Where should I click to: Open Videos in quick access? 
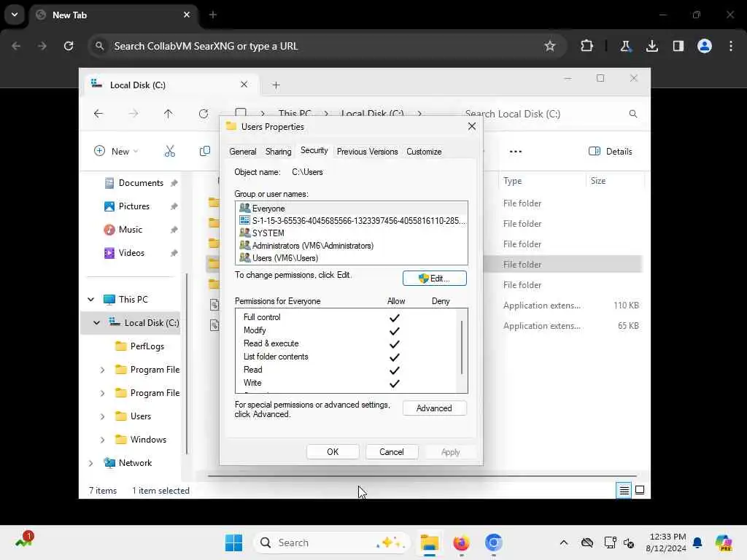pyautogui.click(x=131, y=253)
